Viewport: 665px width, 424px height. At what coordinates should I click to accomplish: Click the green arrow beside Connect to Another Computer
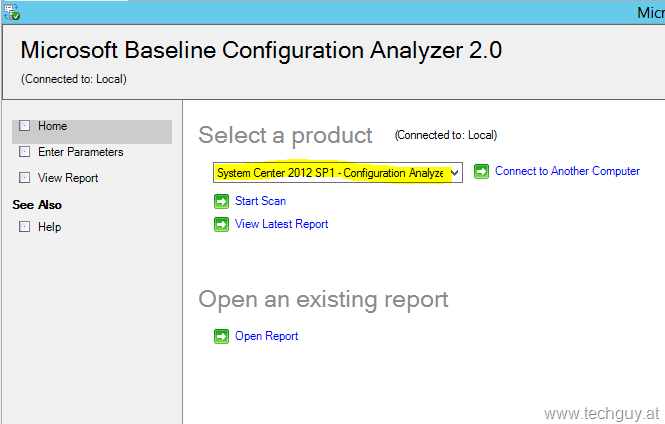point(481,172)
